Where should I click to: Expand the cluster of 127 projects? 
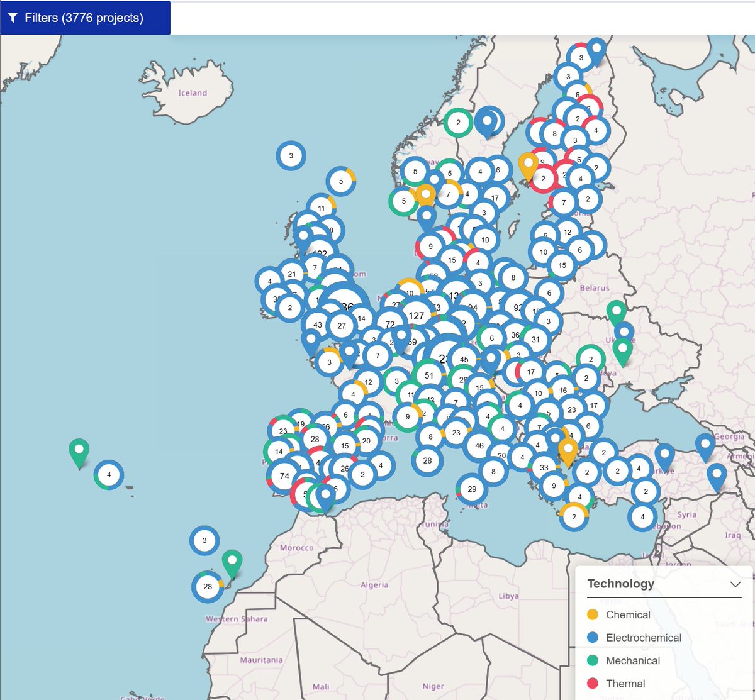[x=416, y=316]
